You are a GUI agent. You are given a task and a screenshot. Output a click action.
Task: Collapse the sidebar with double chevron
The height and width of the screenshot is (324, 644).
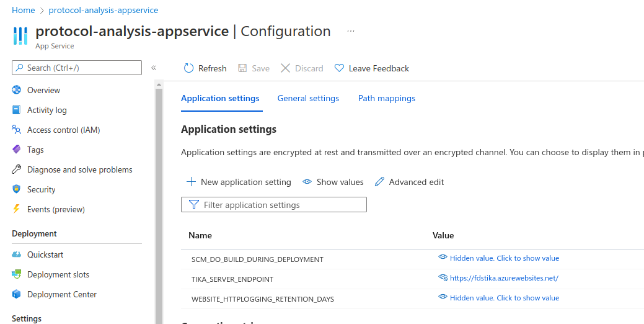point(154,68)
